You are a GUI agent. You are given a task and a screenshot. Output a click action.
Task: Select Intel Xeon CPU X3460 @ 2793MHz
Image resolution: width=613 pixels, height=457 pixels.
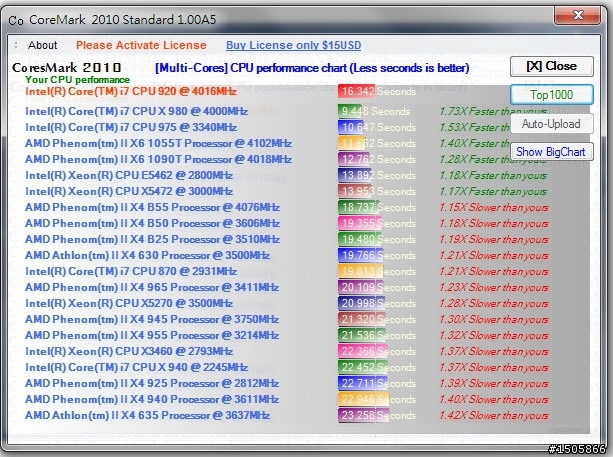pos(129,352)
